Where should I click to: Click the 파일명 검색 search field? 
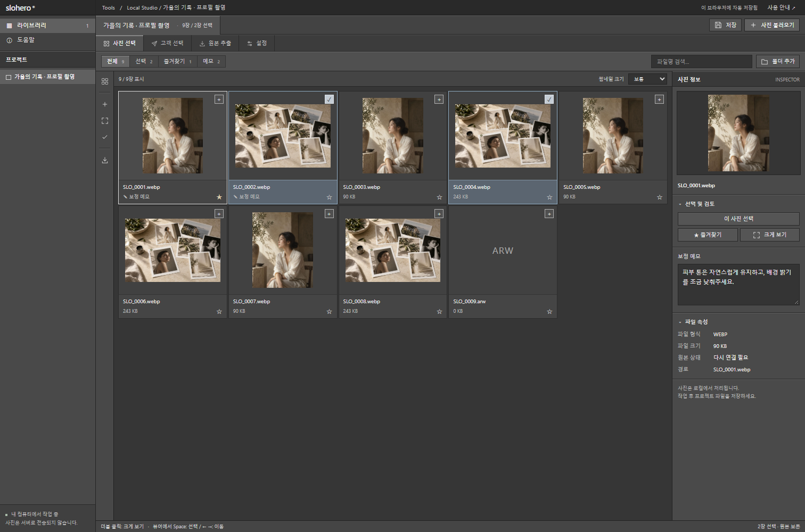[x=701, y=62]
